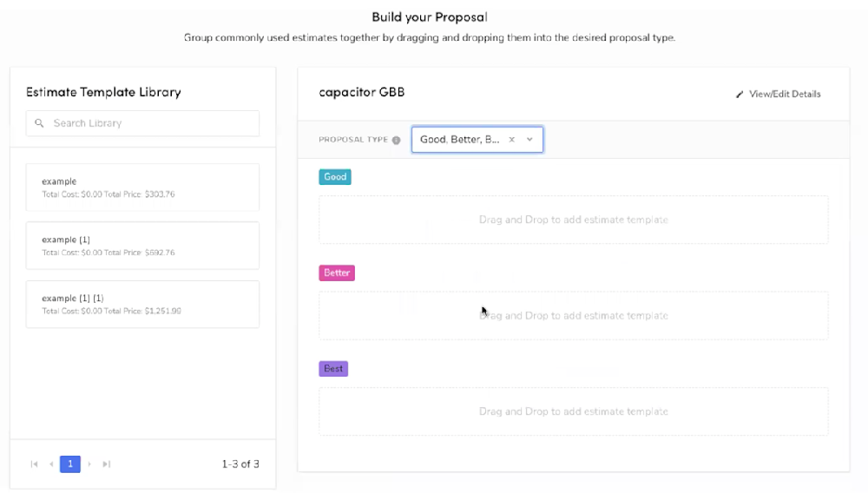Go to next page arrow

(x=89, y=464)
